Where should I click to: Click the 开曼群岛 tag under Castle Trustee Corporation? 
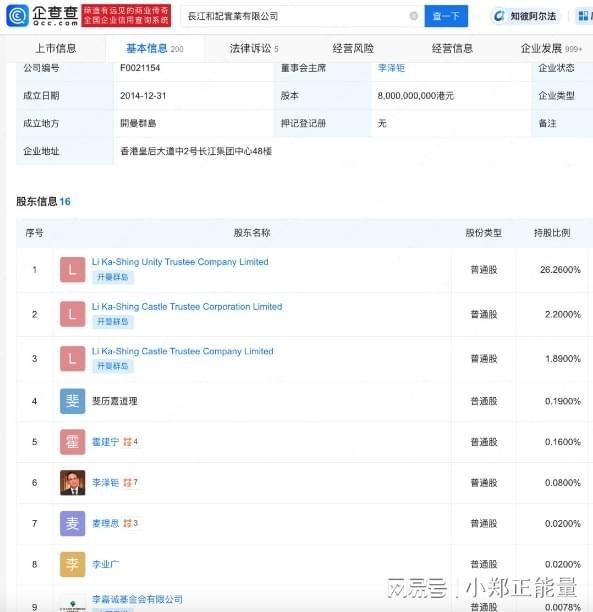(113, 322)
